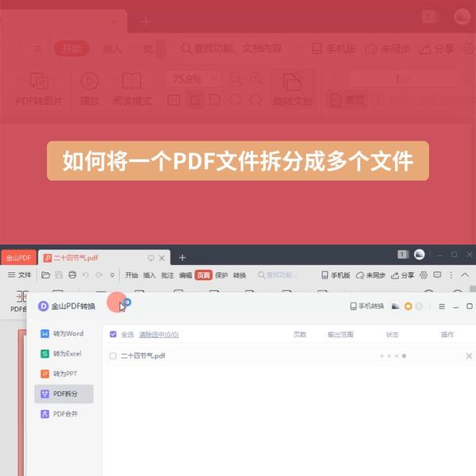Open the 文件 menu
This screenshot has height=476, width=476.
click(19, 275)
